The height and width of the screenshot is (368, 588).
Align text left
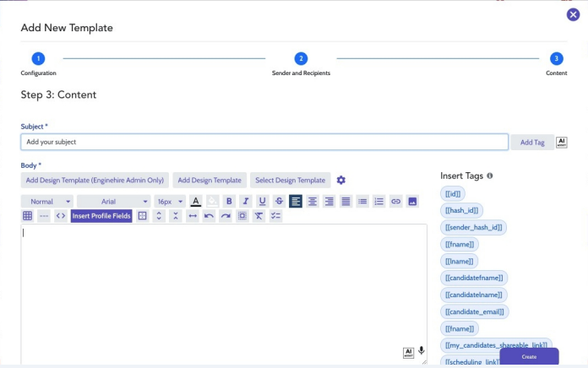tap(296, 201)
